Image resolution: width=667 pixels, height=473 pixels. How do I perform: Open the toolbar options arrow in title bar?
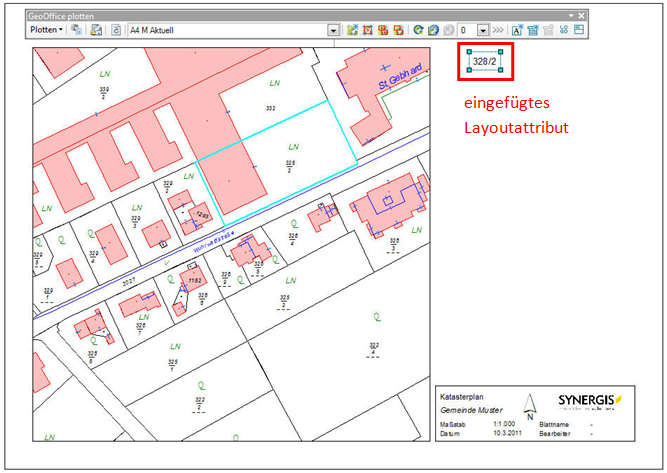(571, 17)
